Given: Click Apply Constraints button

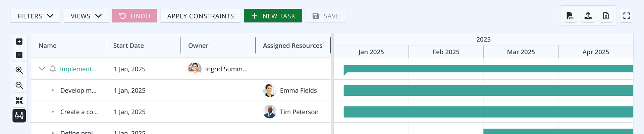Looking at the screenshot, I should click(201, 16).
